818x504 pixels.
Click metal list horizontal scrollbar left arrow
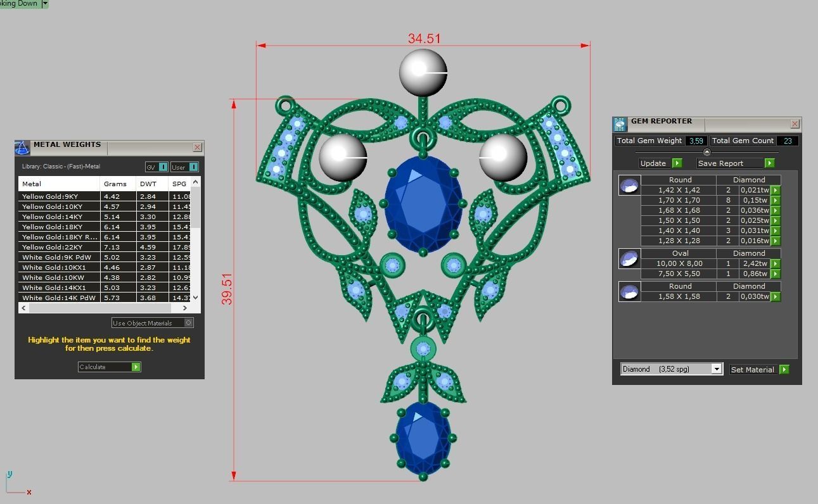(24, 308)
